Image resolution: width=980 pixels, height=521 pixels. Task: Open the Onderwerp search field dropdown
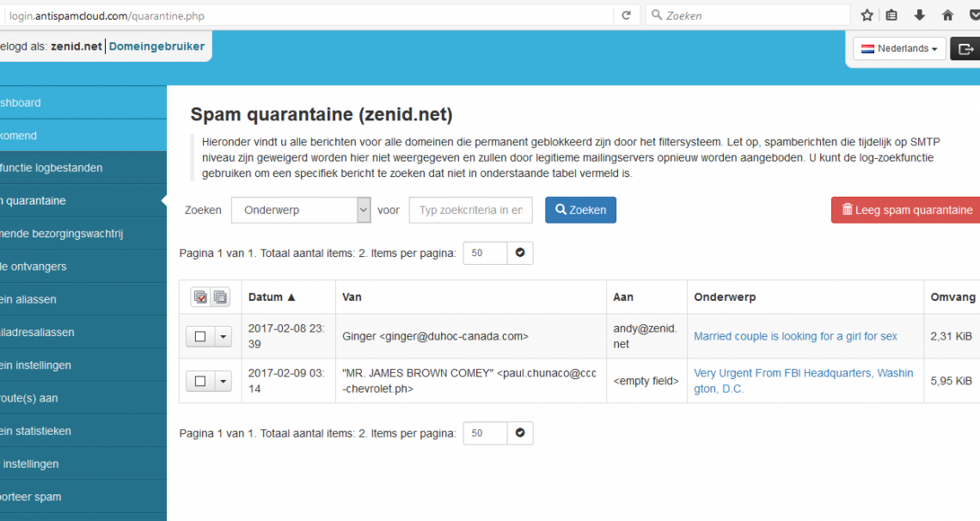click(301, 210)
